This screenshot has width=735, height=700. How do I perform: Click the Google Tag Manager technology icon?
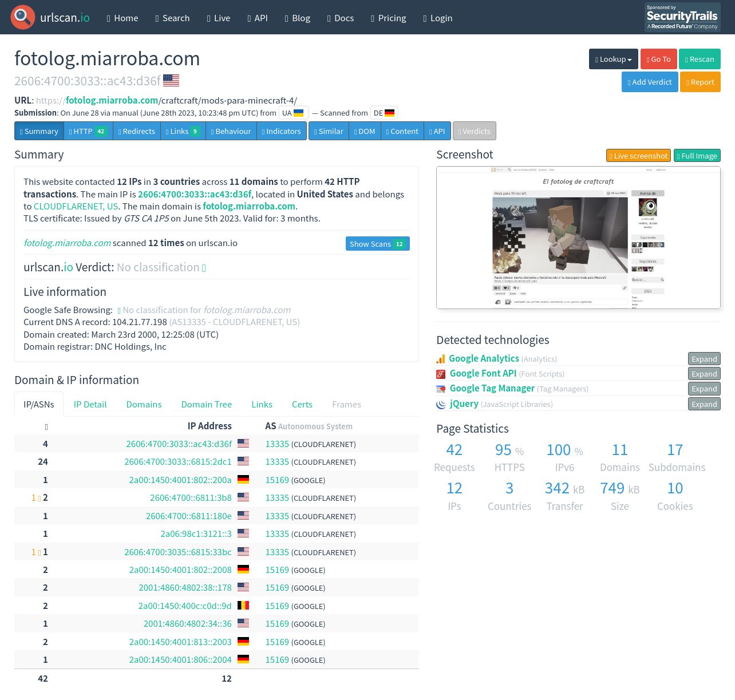[x=441, y=389]
